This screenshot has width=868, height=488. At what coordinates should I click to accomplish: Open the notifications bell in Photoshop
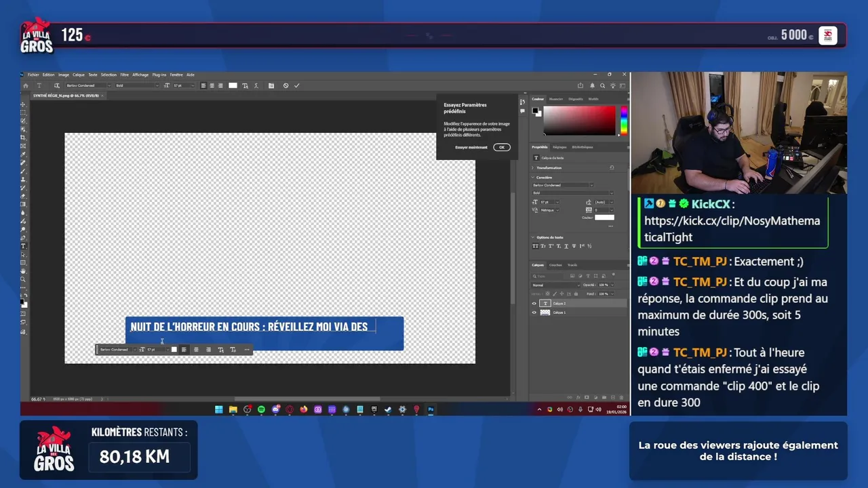(x=592, y=85)
